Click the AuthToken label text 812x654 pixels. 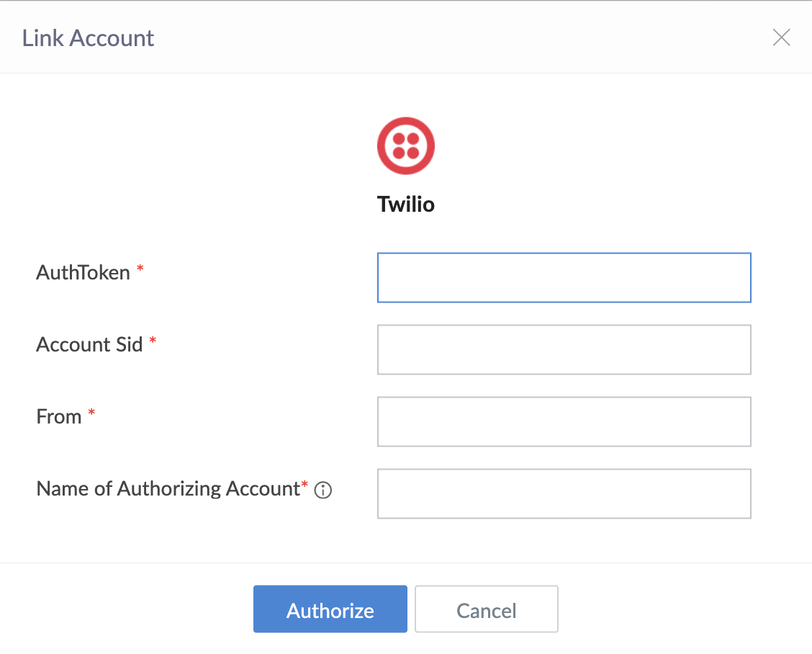pyautogui.click(x=83, y=272)
